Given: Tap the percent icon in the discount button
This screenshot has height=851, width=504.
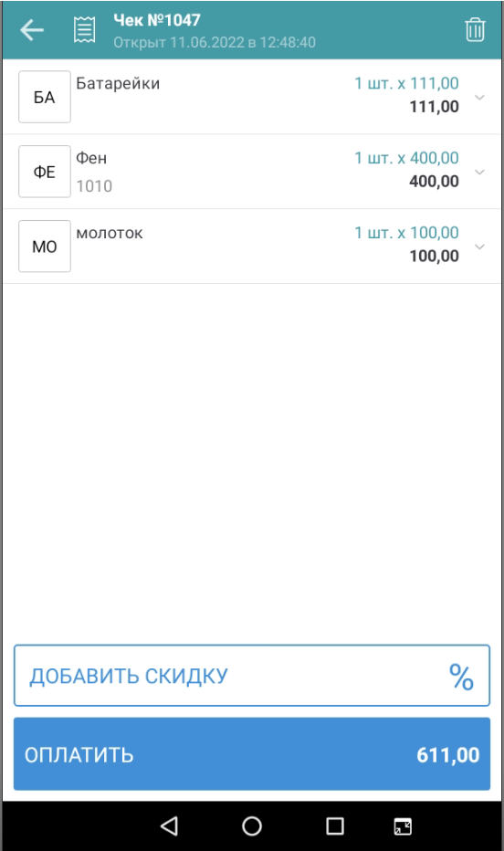Looking at the screenshot, I should pyautogui.click(x=461, y=677).
